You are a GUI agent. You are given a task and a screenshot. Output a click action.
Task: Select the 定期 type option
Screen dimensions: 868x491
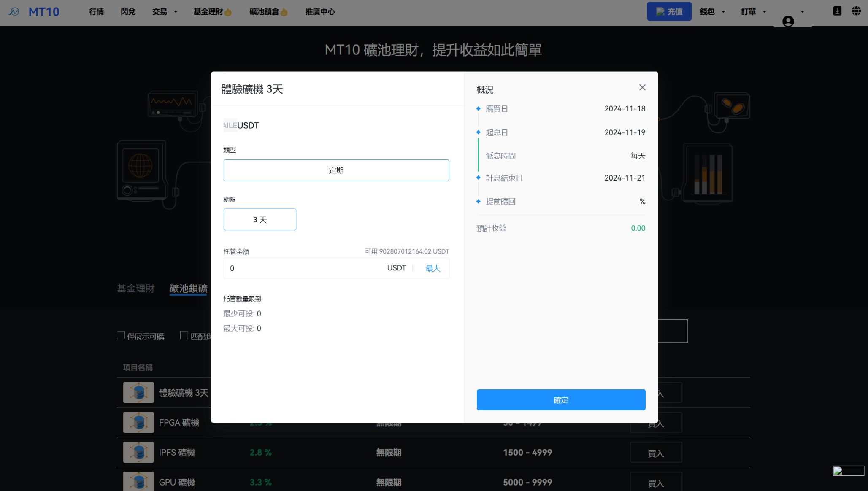click(336, 170)
